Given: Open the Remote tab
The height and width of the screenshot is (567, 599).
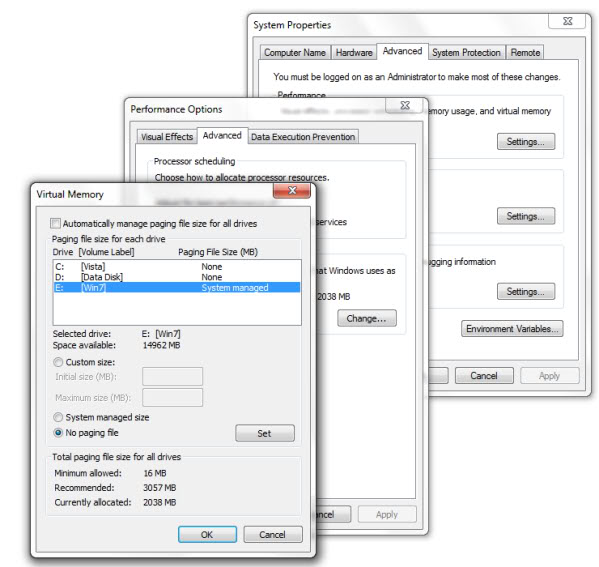Looking at the screenshot, I should (525, 52).
